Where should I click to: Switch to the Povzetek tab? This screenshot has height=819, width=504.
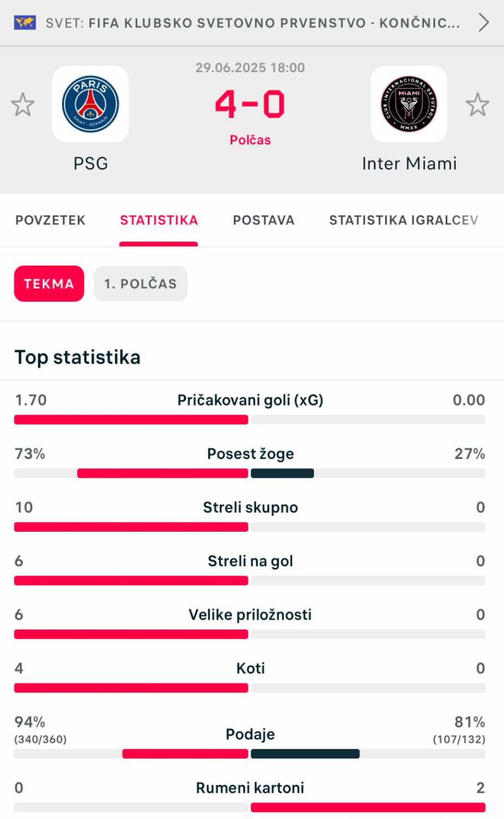pos(50,220)
